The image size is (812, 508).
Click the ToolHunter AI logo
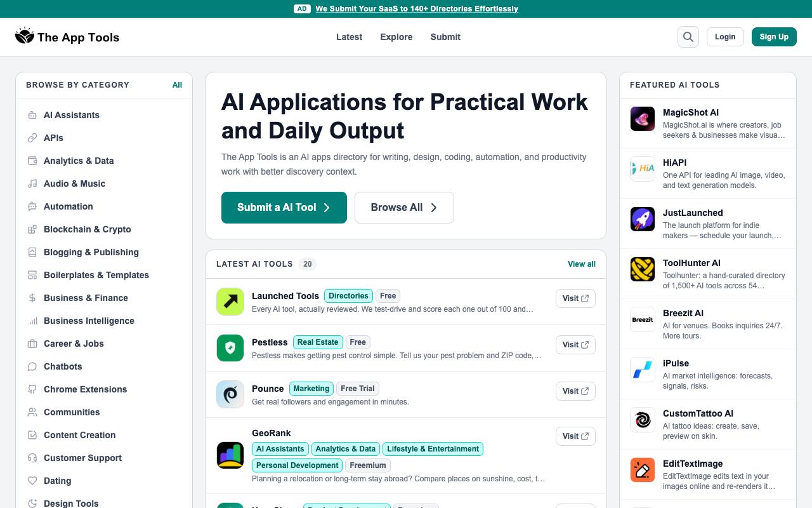[643, 269]
